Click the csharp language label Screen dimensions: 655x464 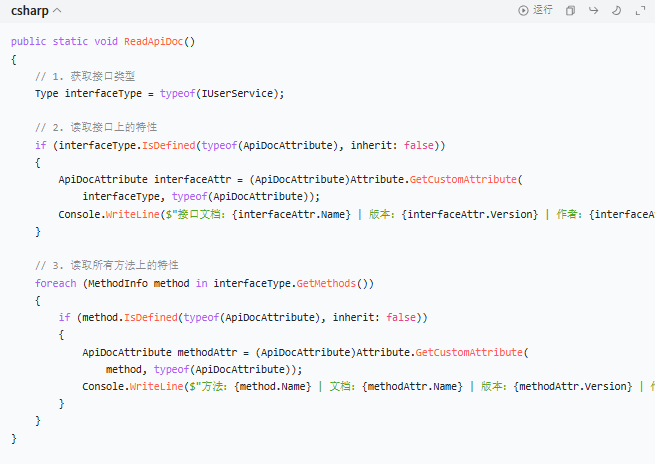click(x=29, y=10)
